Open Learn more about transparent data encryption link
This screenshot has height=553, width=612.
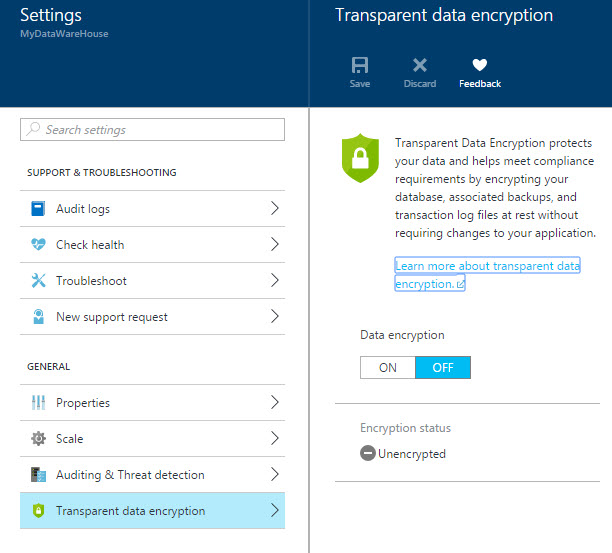click(x=486, y=275)
